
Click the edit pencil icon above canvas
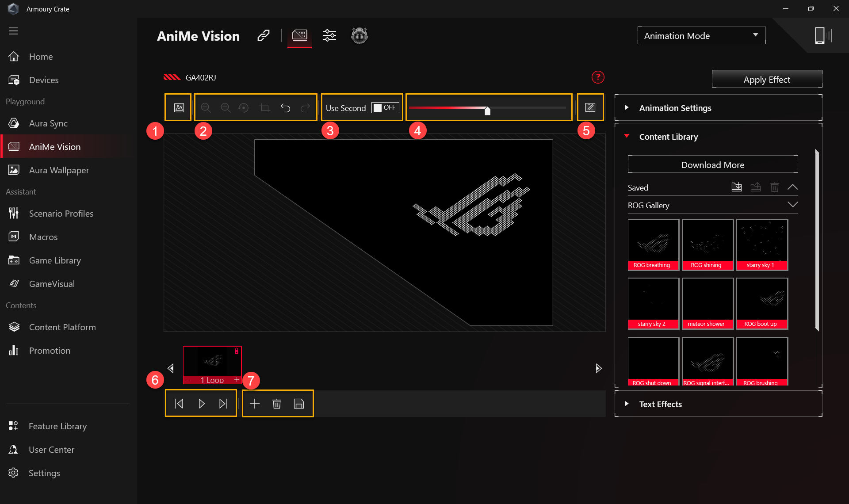(590, 107)
